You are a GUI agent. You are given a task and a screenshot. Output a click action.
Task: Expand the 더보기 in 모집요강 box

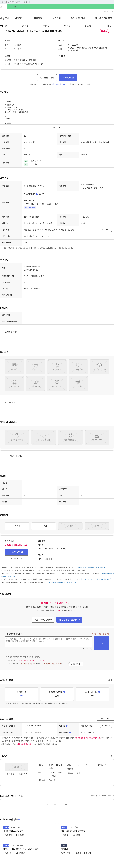57,127
